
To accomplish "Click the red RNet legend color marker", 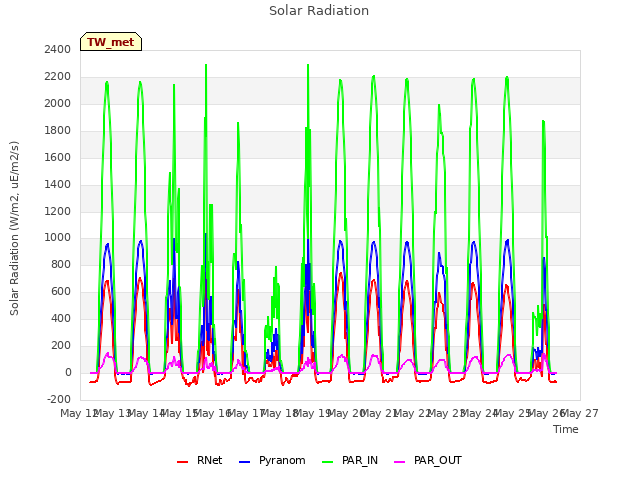I will 182,462.
